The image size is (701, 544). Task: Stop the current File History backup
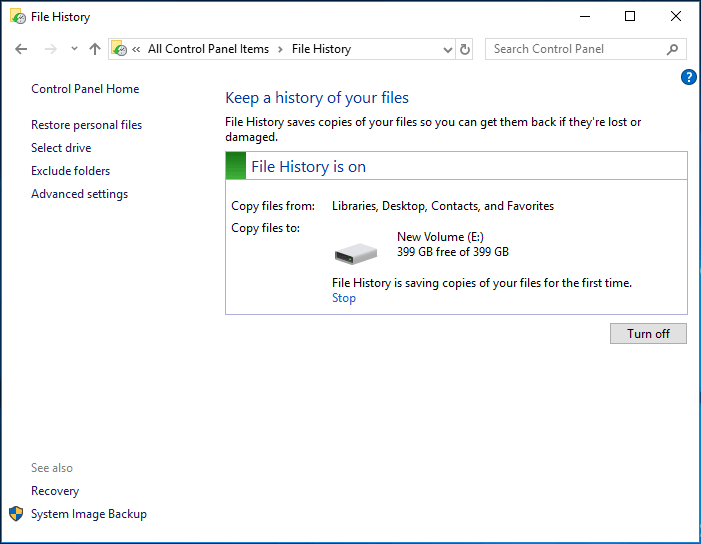(344, 298)
